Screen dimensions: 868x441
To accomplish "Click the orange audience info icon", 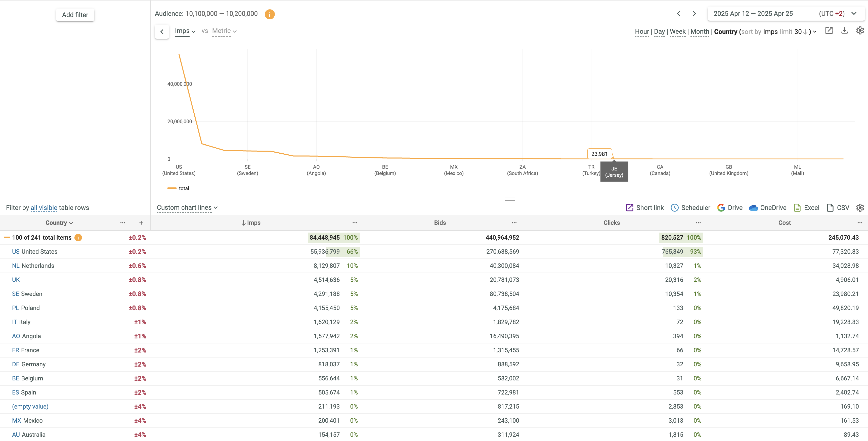I will pos(270,14).
